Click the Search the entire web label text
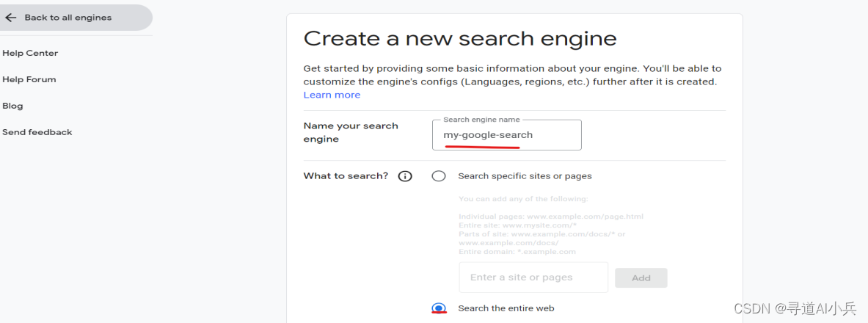The width and height of the screenshot is (868, 323). pos(506,308)
